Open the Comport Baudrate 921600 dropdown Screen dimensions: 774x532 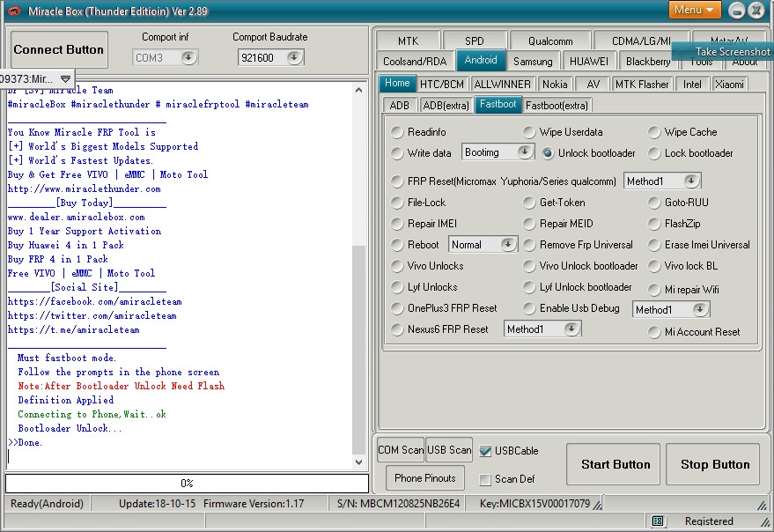tap(294, 58)
